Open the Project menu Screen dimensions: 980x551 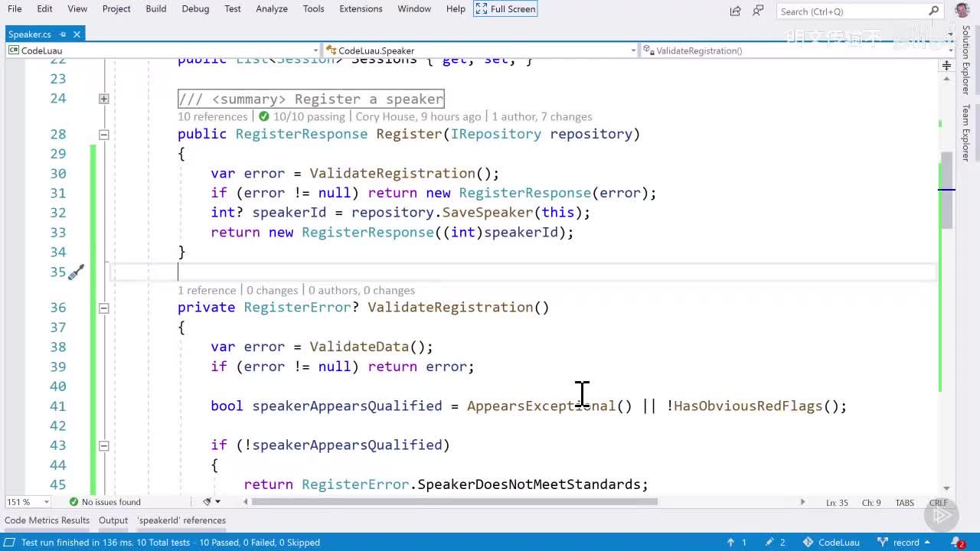116,8
